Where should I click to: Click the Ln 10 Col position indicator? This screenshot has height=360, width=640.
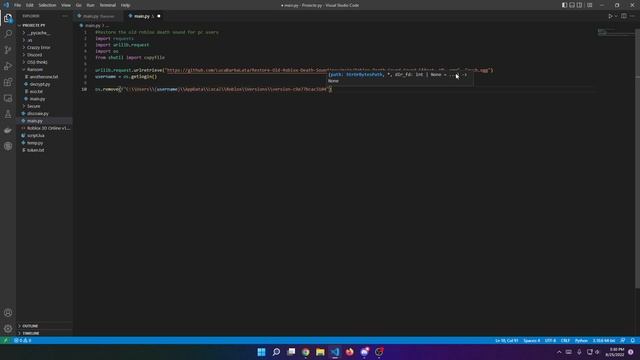506,340
